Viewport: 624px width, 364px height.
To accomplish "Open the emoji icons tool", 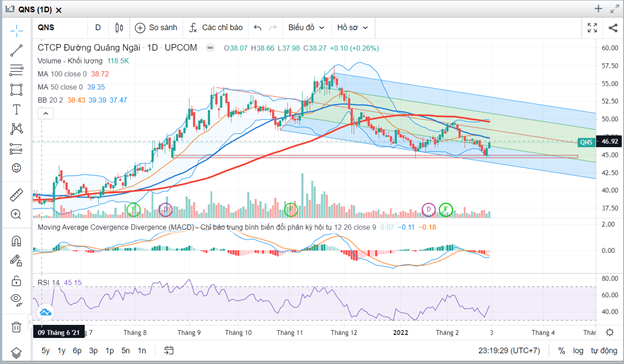I will pos(16,168).
